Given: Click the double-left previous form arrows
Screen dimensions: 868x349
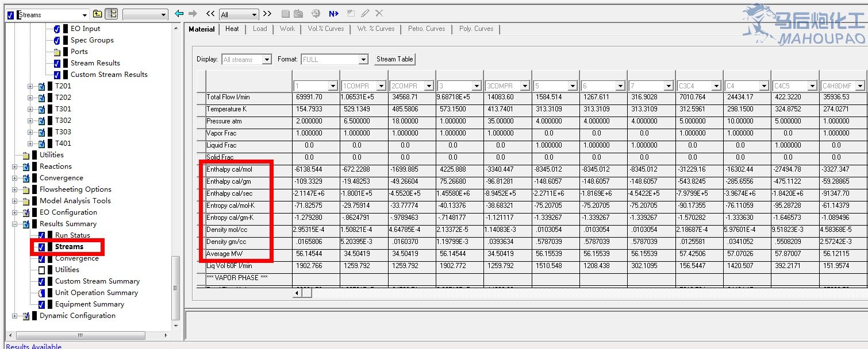Looking at the screenshot, I should (210, 14).
